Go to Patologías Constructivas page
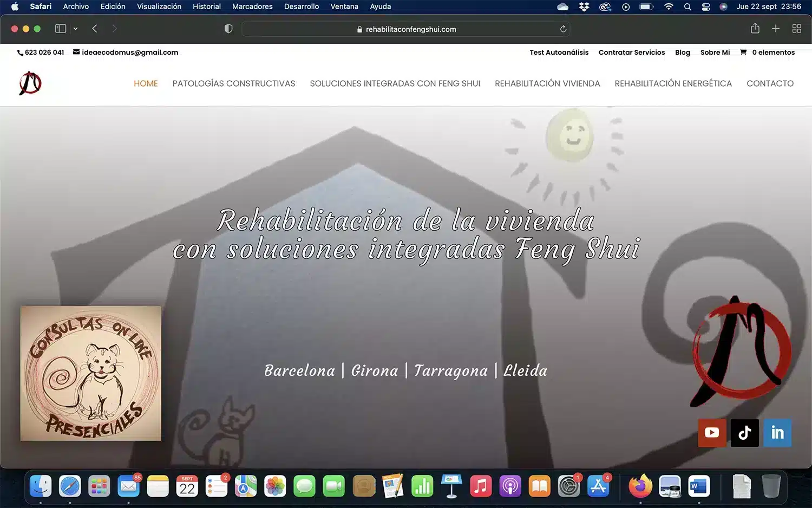Viewport: 812px width, 508px height. 234,83
